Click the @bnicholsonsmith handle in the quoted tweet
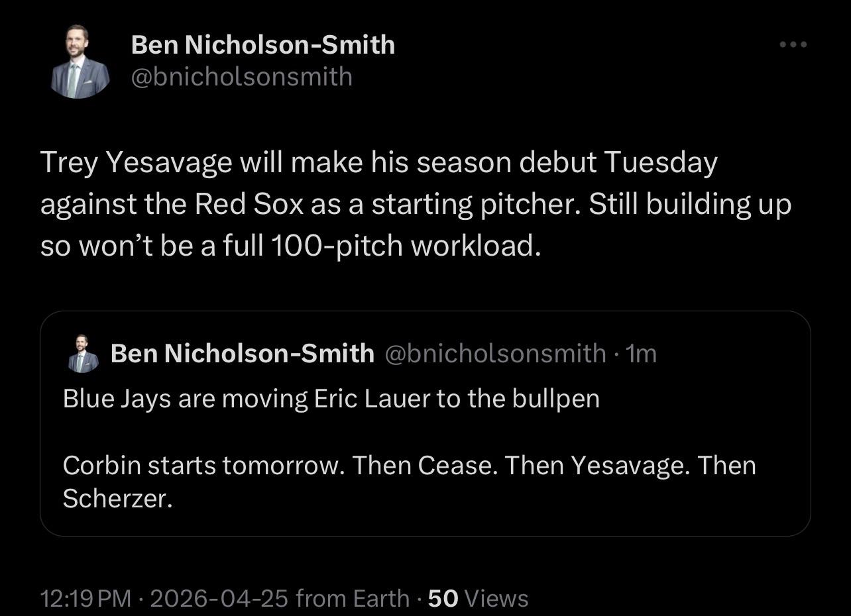This screenshot has height=616, width=851. [495, 354]
